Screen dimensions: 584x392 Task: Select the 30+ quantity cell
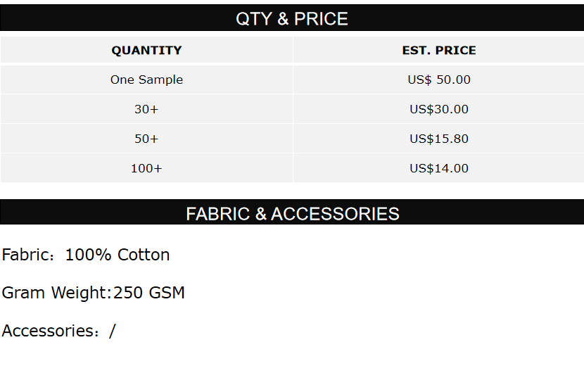[x=146, y=109]
